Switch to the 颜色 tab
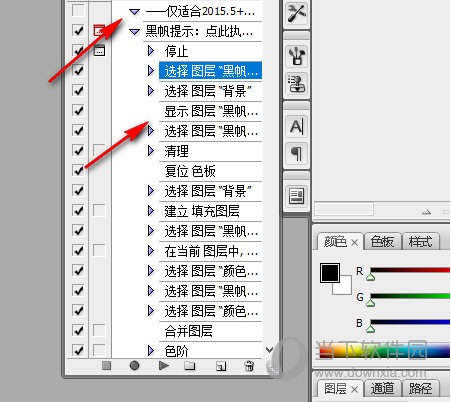The width and height of the screenshot is (451, 402). click(335, 242)
